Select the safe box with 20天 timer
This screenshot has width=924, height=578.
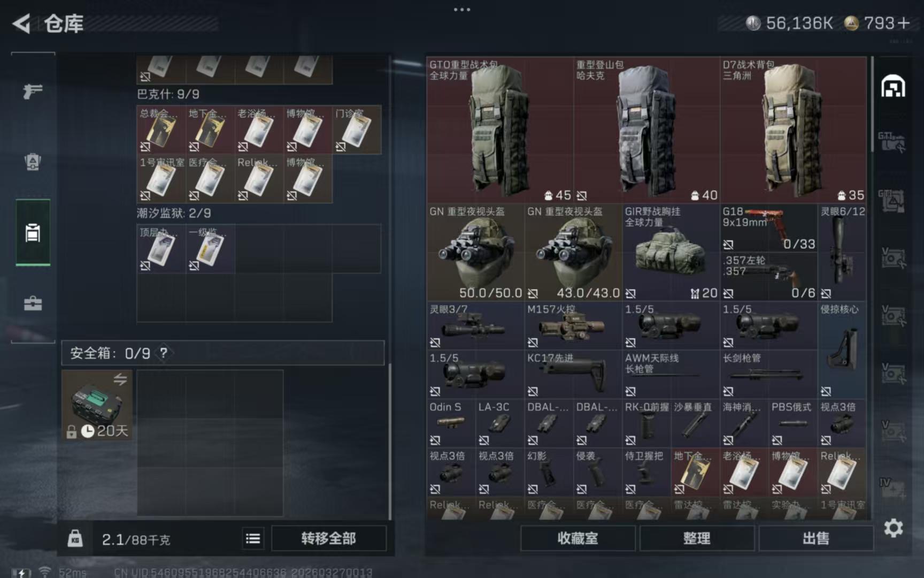click(x=97, y=405)
